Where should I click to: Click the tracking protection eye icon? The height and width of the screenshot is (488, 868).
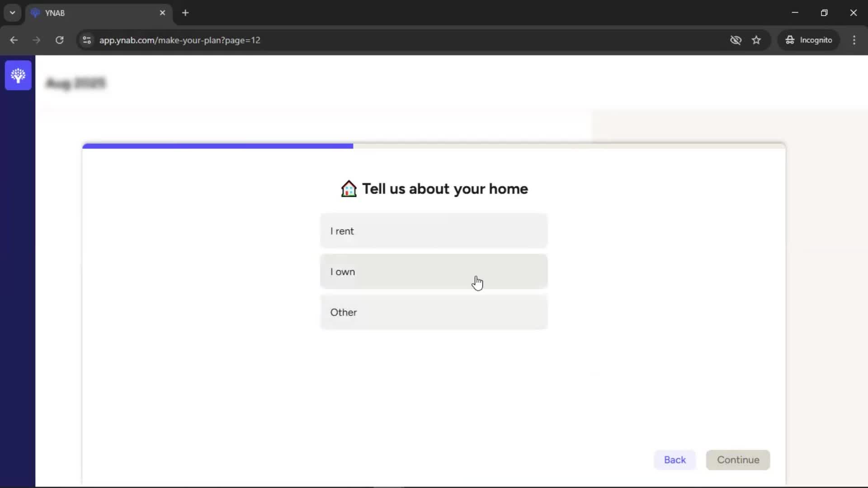[736, 40]
